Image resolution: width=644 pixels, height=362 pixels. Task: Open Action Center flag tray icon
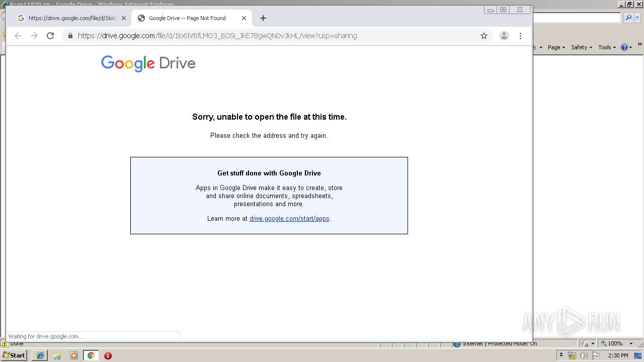click(596, 355)
